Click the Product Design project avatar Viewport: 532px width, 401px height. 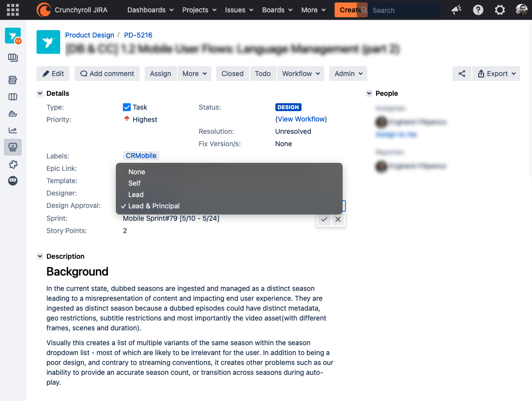pyautogui.click(x=48, y=42)
